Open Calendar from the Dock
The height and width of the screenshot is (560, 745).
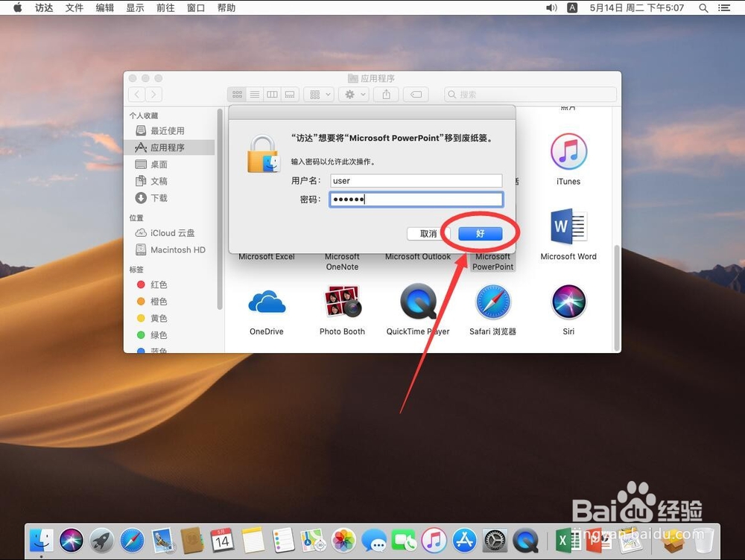(222, 540)
